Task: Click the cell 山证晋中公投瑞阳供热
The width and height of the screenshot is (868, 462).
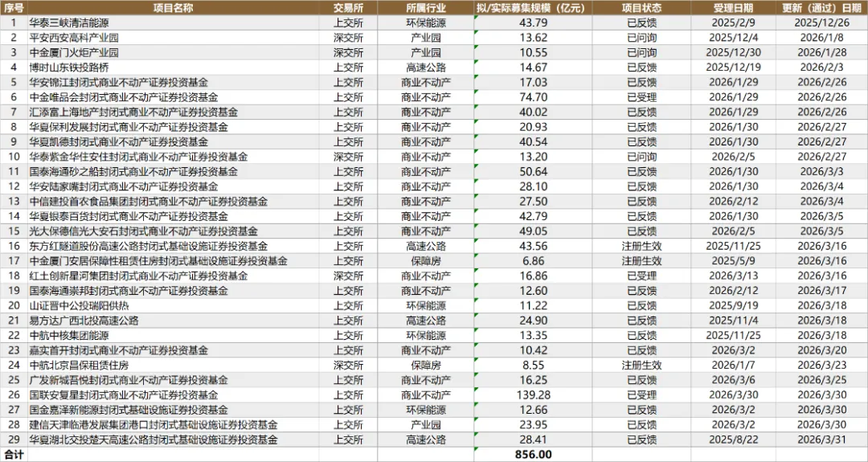Action: [174, 305]
